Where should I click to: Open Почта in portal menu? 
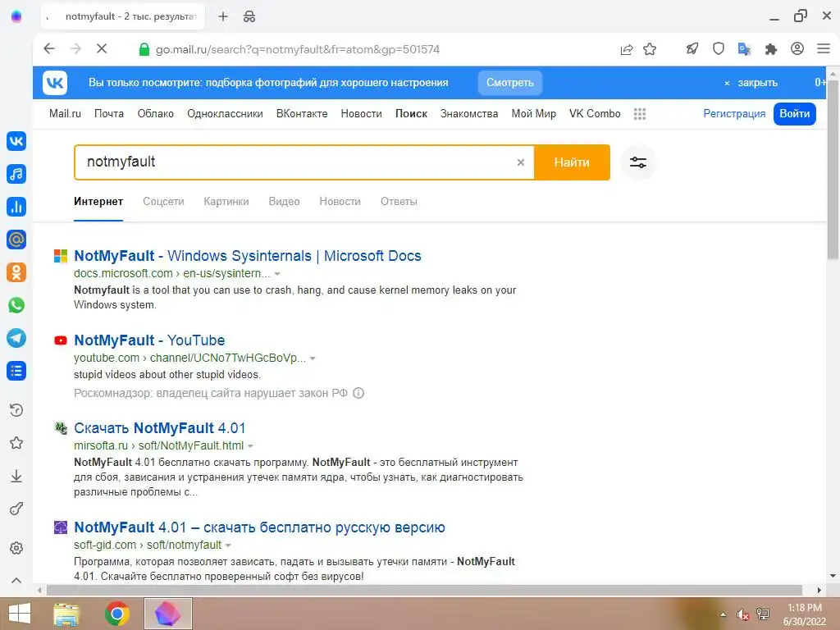(x=109, y=113)
